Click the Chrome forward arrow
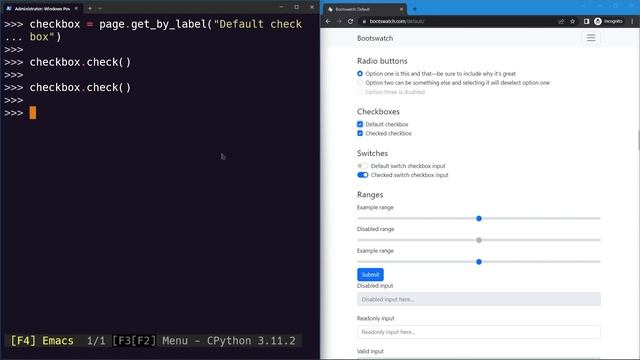Image resolution: width=640 pixels, height=360 pixels. click(339, 21)
